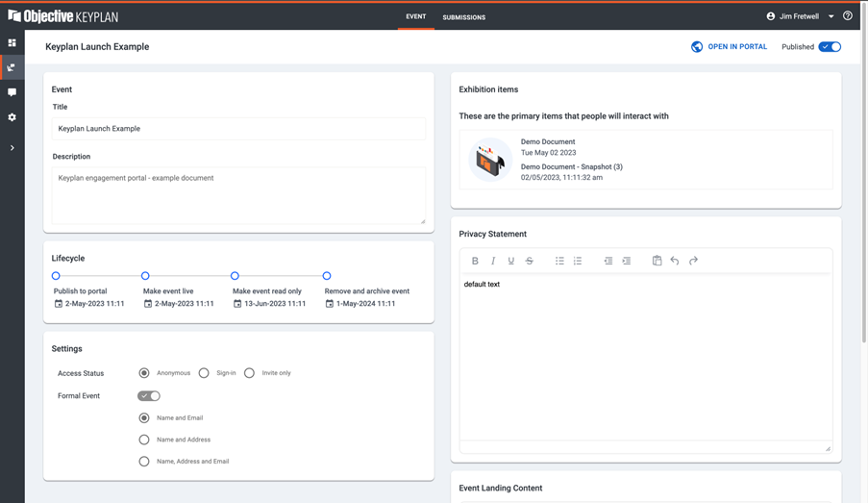
Task: Open settings gear in left sidebar
Action: (12, 117)
